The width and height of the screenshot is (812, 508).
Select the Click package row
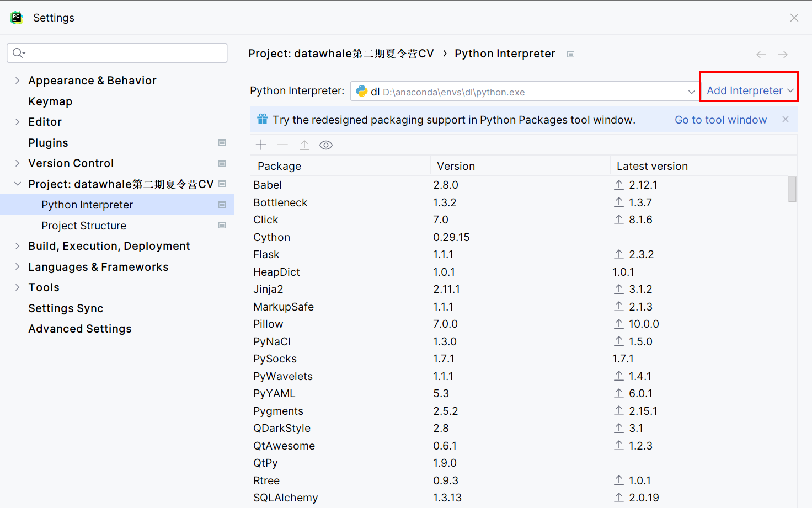click(x=519, y=220)
